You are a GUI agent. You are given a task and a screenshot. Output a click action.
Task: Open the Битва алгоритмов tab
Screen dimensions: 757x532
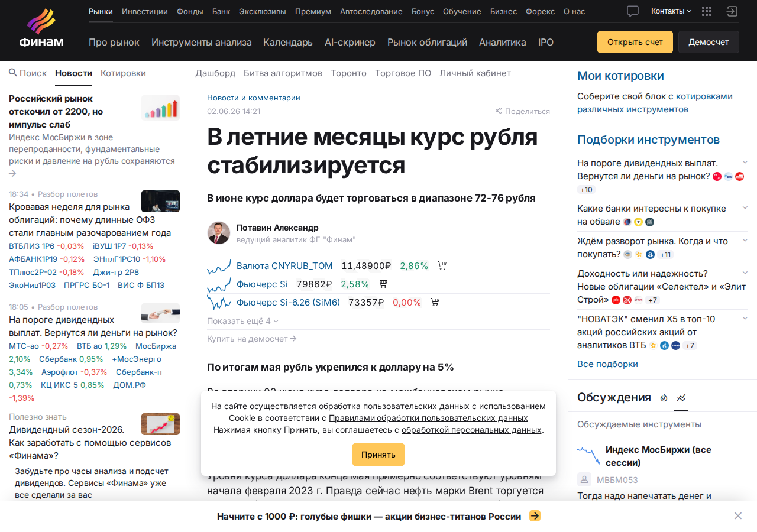pyautogui.click(x=283, y=73)
